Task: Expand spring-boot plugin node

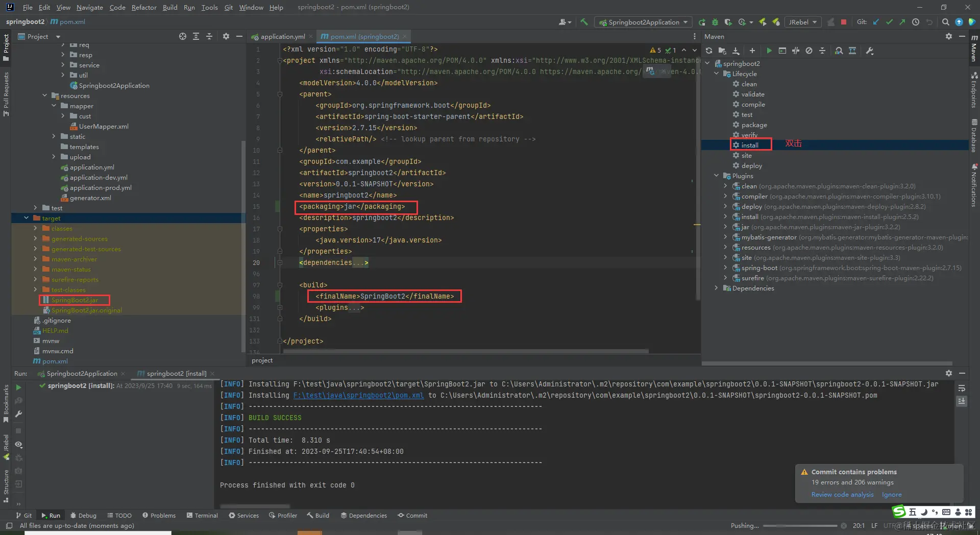Action: click(x=725, y=267)
